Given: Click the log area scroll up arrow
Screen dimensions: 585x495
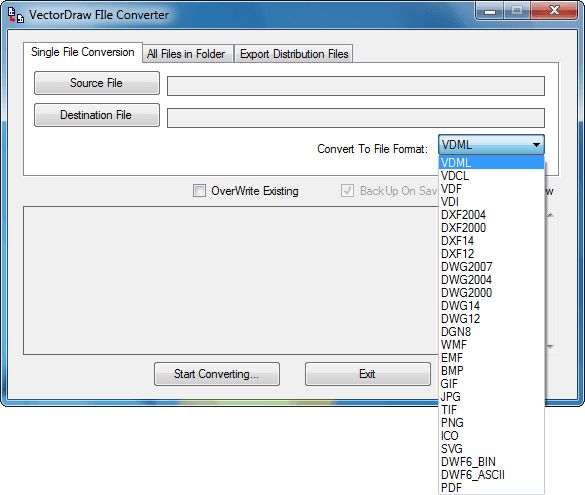Looking at the screenshot, I should [551, 215].
